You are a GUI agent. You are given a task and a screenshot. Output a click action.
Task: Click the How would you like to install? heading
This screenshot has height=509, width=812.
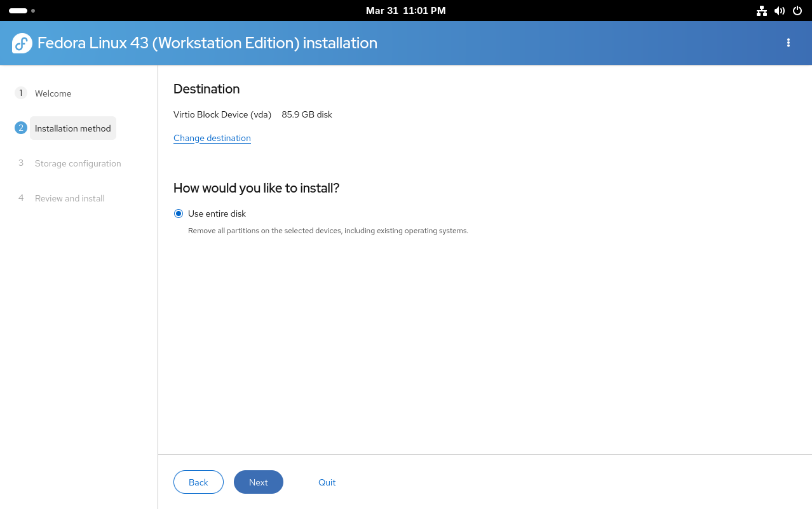257,188
